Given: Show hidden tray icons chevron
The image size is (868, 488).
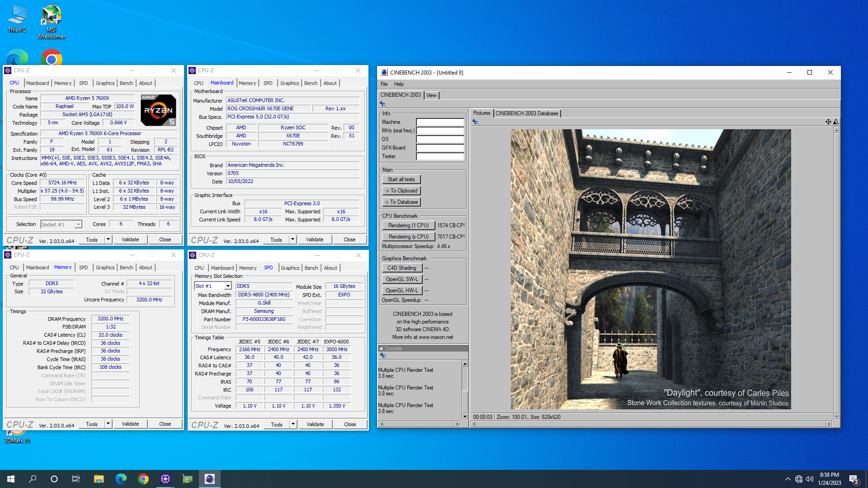Looking at the screenshot, I should pos(788,479).
